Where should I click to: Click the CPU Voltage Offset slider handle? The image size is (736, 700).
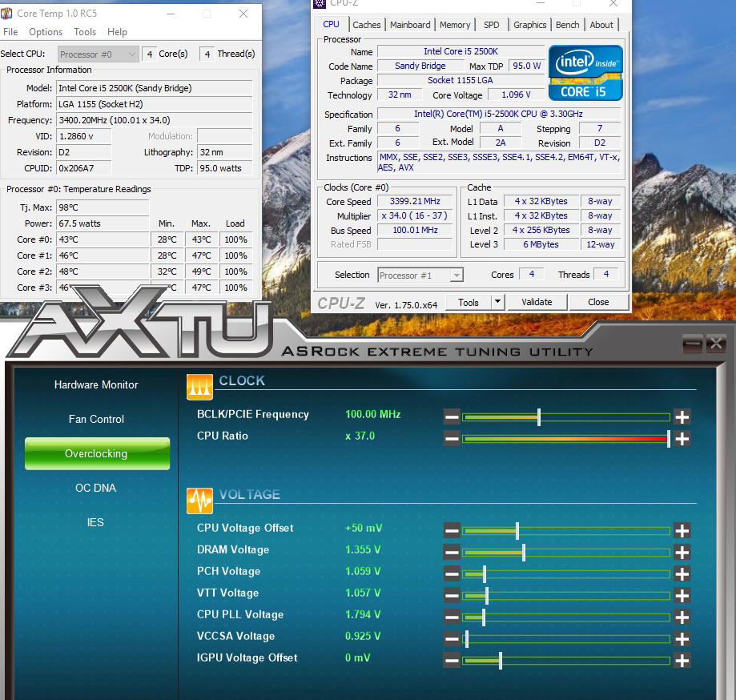pos(517,531)
